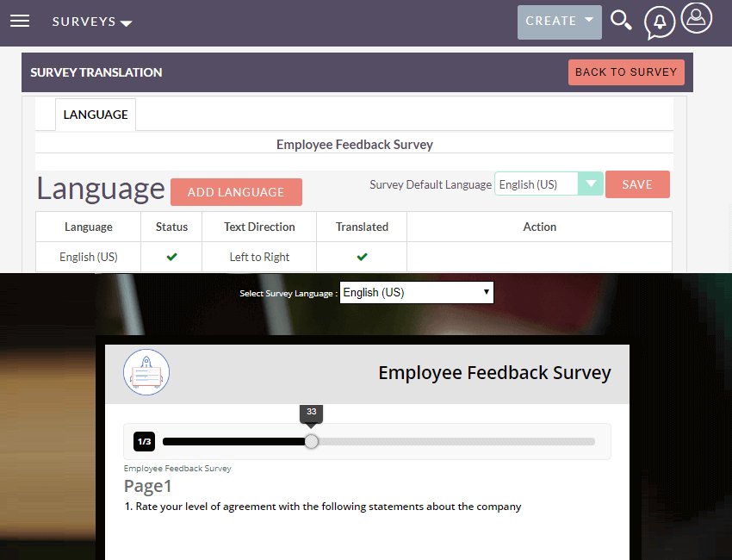
Task: Open the Select Survey Language dropdown
Action: pyautogui.click(x=417, y=292)
